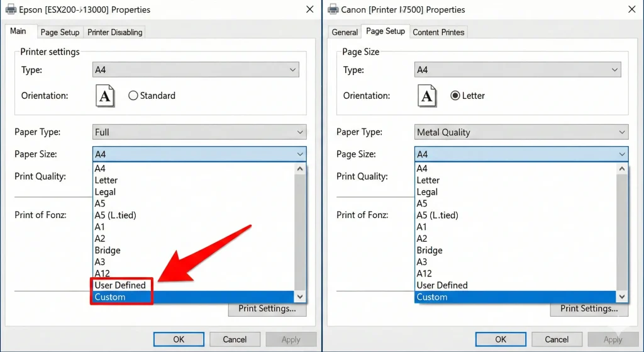The height and width of the screenshot is (352, 644).
Task: Choose A4 in the Canon Page Size list
Action: coord(516,169)
